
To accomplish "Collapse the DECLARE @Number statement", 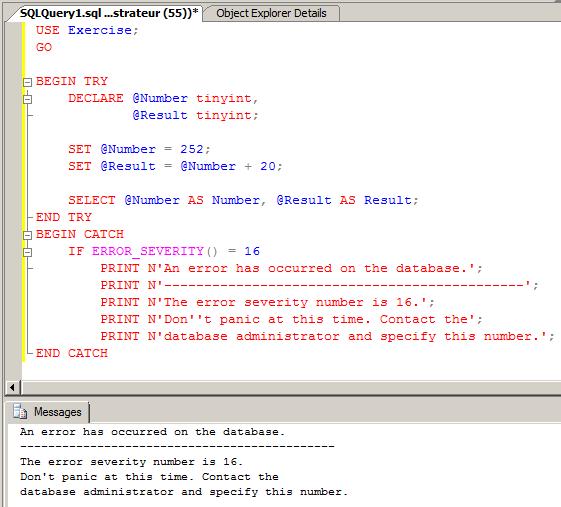I will click(x=28, y=99).
